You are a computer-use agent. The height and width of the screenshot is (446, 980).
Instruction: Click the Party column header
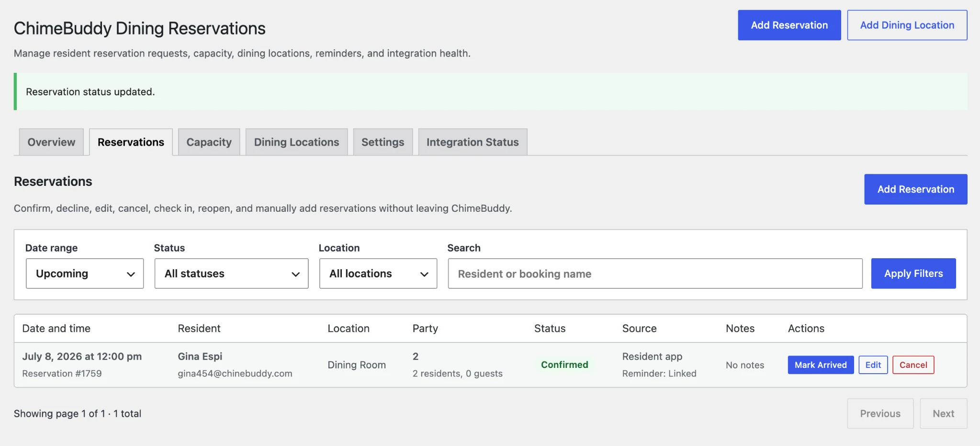(425, 329)
